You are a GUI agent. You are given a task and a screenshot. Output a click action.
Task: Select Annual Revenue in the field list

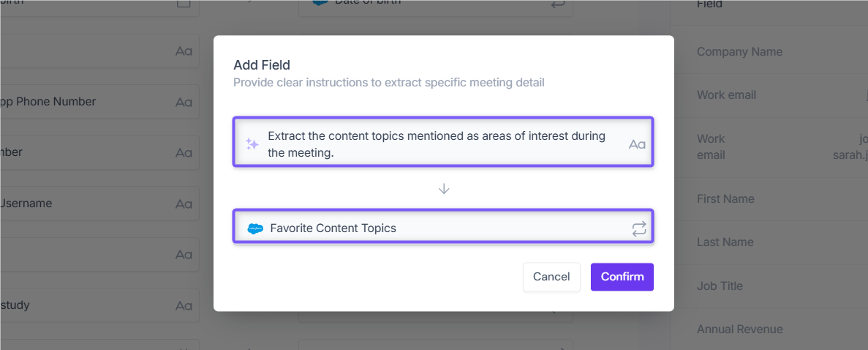pos(739,329)
